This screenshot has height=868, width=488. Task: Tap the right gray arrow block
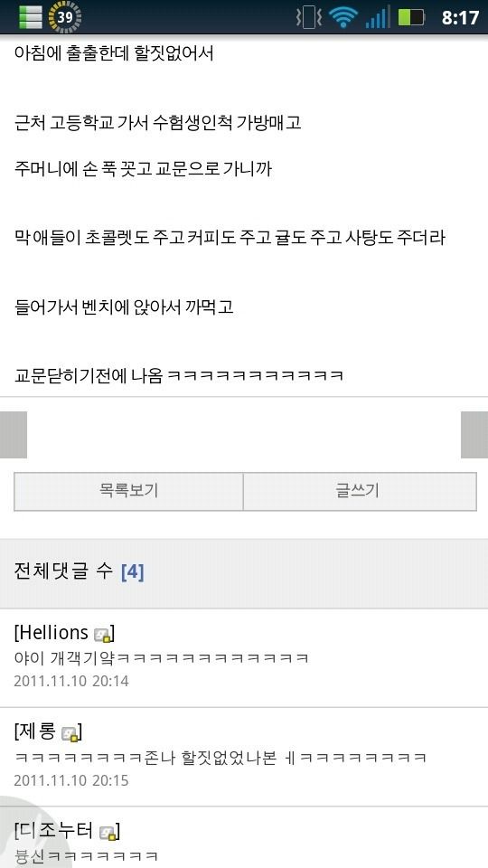(474, 435)
